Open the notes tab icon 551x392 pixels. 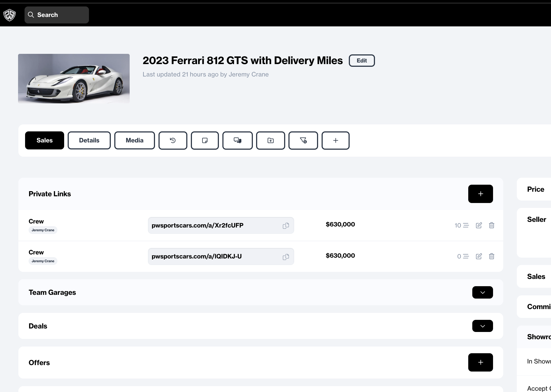[205, 140]
